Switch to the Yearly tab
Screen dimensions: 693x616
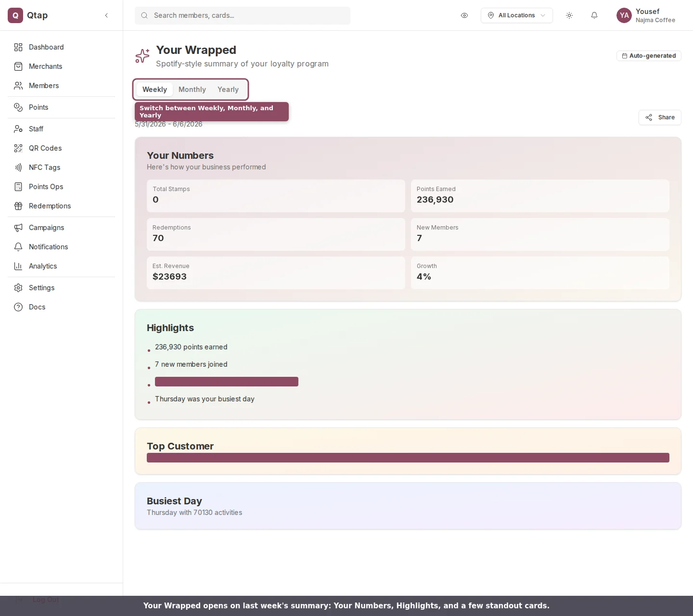(x=228, y=90)
